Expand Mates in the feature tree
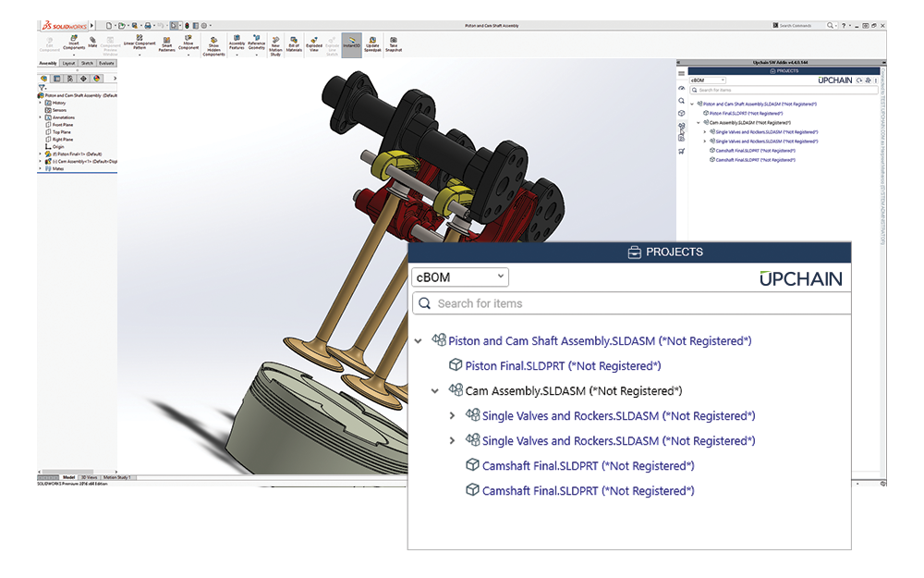 click(x=40, y=168)
